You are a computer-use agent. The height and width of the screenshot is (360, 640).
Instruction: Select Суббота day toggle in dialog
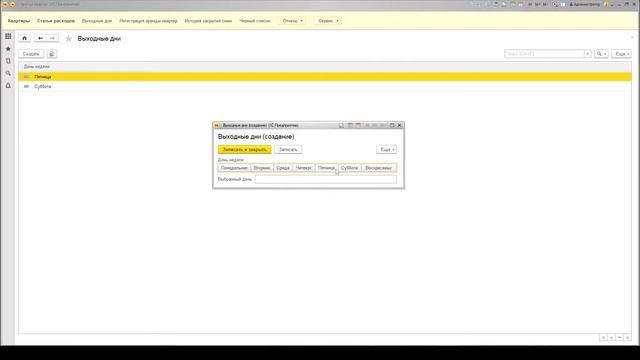tap(350, 168)
